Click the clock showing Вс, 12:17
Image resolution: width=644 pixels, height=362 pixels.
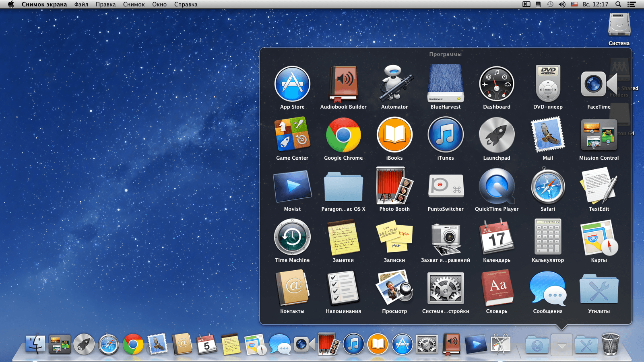coord(596,4)
